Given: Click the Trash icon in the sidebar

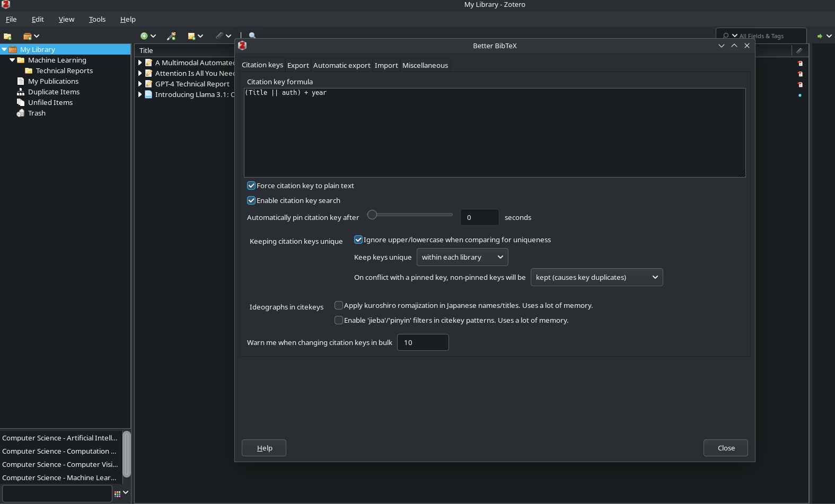Looking at the screenshot, I should [x=21, y=113].
